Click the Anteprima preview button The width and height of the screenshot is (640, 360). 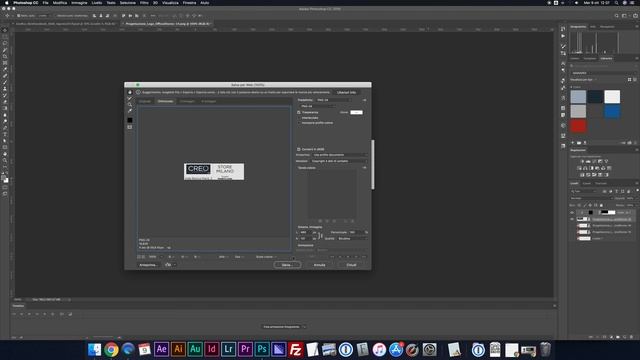click(148, 265)
